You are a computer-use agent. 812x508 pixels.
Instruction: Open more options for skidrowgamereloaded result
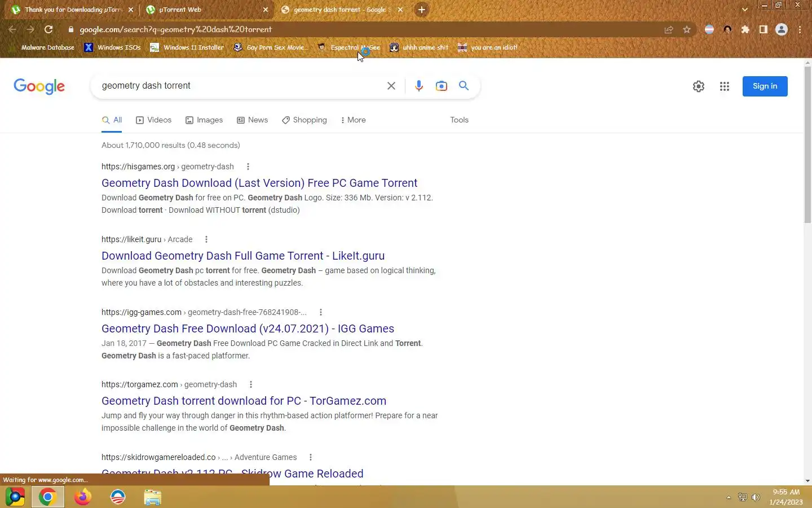pos(310,457)
